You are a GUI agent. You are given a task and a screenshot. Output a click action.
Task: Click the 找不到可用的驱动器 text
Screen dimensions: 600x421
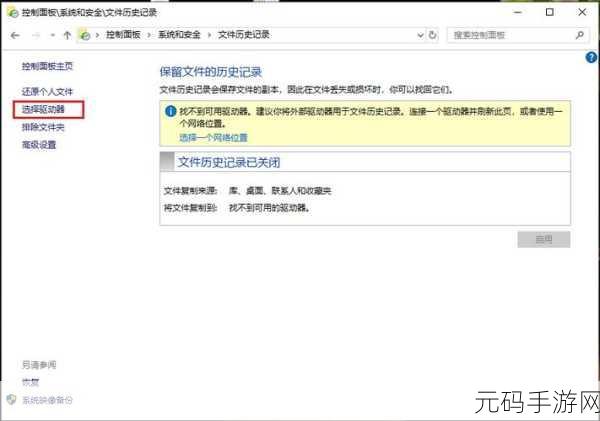[x=269, y=208]
